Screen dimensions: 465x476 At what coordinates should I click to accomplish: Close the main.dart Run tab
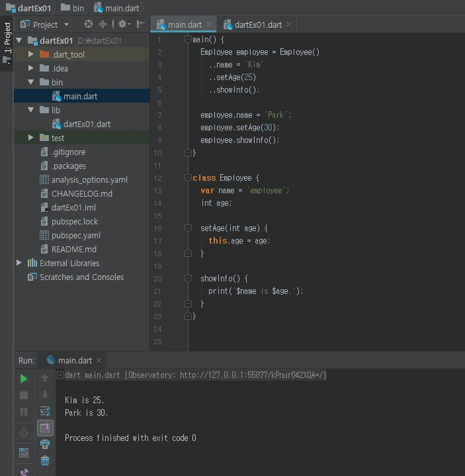[x=99, y=360]
